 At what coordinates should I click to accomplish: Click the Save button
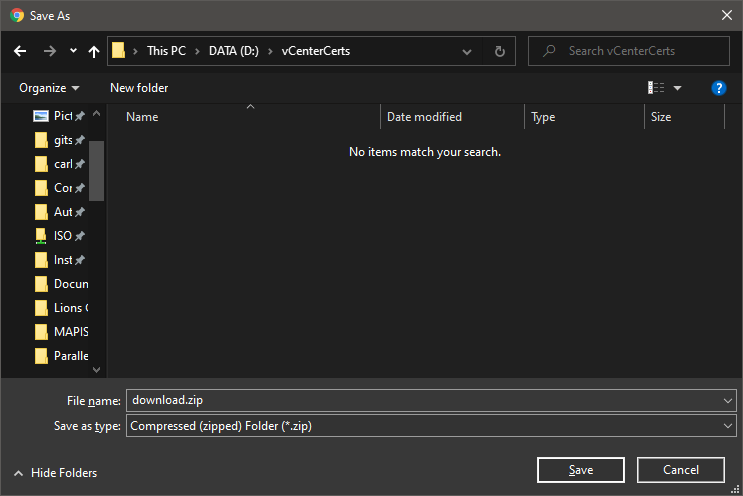pyautogui.click(x=580, y=470)
